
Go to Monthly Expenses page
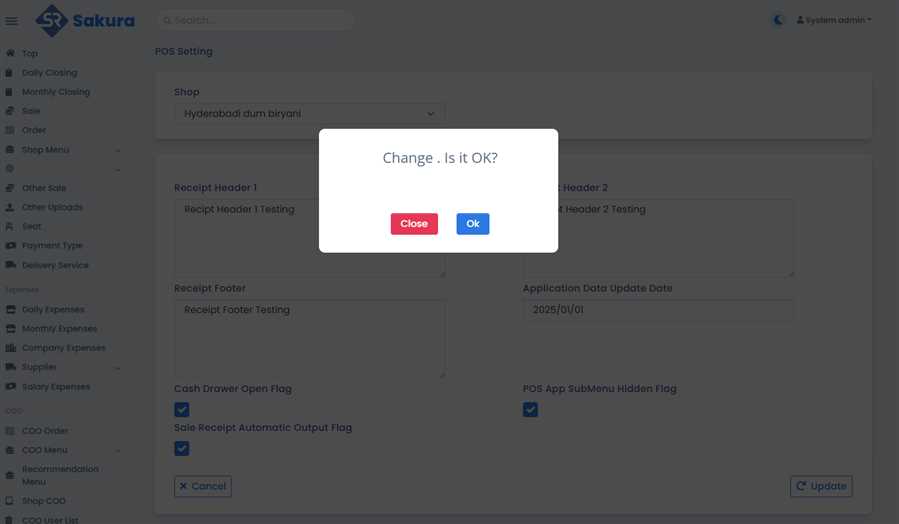tap(59, 329)
